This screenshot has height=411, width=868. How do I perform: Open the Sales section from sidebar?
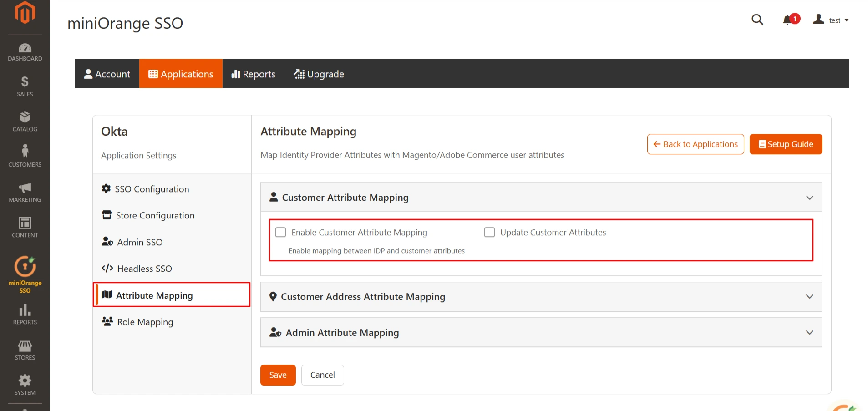pos(25,86)
